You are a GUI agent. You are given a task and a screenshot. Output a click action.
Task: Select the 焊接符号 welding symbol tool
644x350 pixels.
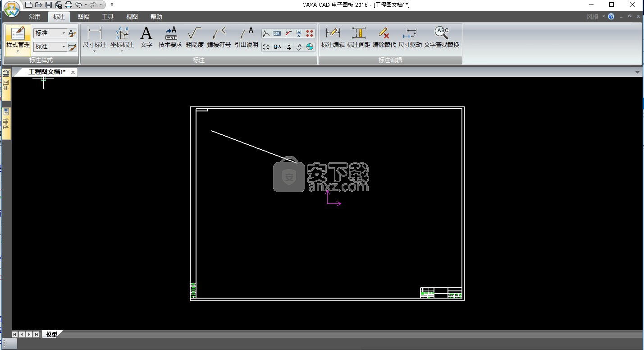pyautogui.click(x=219, y=37)
